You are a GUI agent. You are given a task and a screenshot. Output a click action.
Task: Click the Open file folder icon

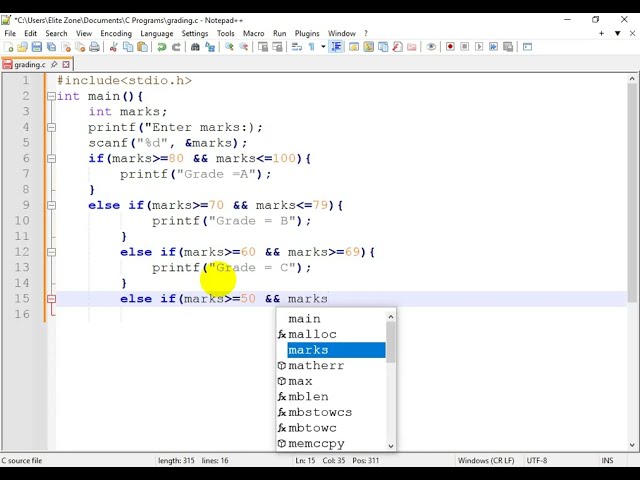[22, 47]
